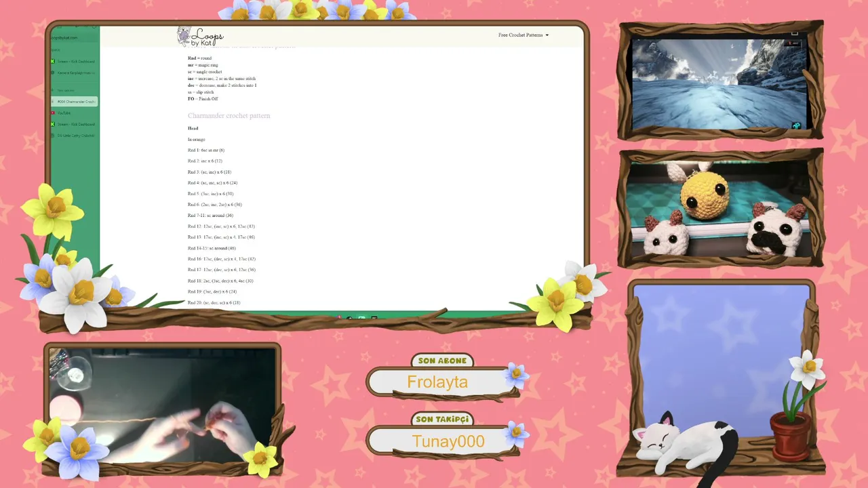868x488 pixels.
Task: Click the "In orange" text line
Action: coord(197,140)
